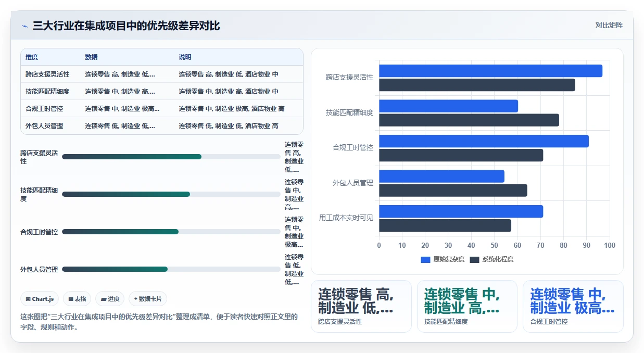Select table cell 合规工时管控
This screenshot has height=353, width=644.
click(44, 109)
